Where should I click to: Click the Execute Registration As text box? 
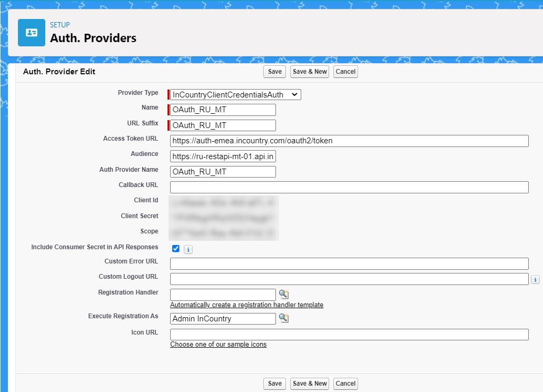click(223, 318)
